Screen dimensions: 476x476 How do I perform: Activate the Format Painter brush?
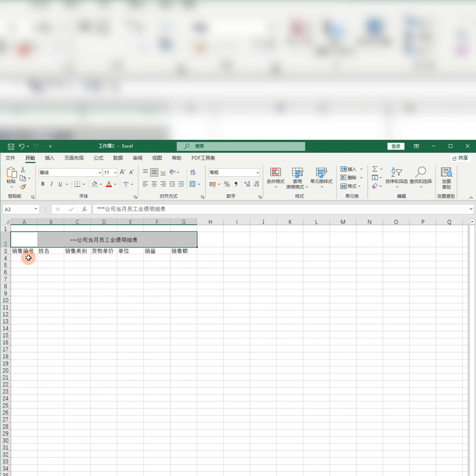click(x=23, y=187)
